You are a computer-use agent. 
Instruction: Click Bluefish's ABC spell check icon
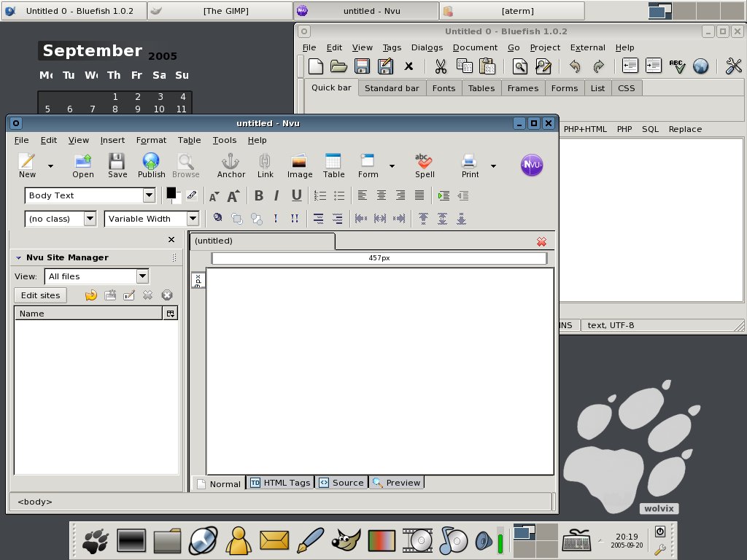tap(677, 66)
